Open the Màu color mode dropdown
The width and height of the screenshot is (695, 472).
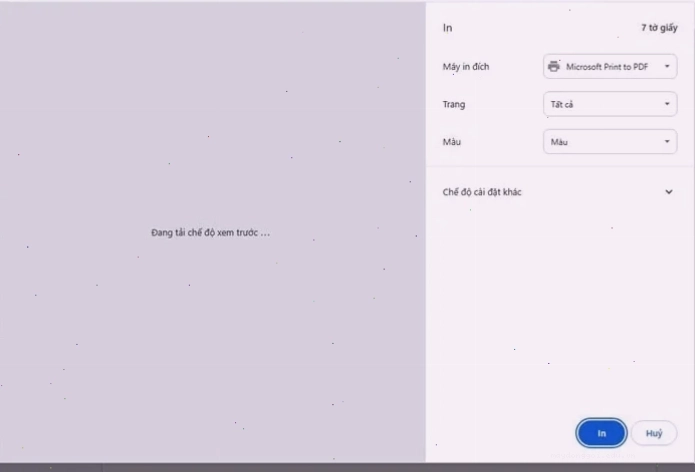pyautogui.click(x=610, y=142)
